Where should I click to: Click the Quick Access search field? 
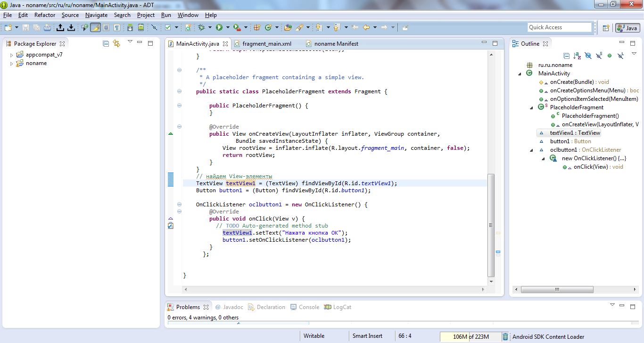559,27
